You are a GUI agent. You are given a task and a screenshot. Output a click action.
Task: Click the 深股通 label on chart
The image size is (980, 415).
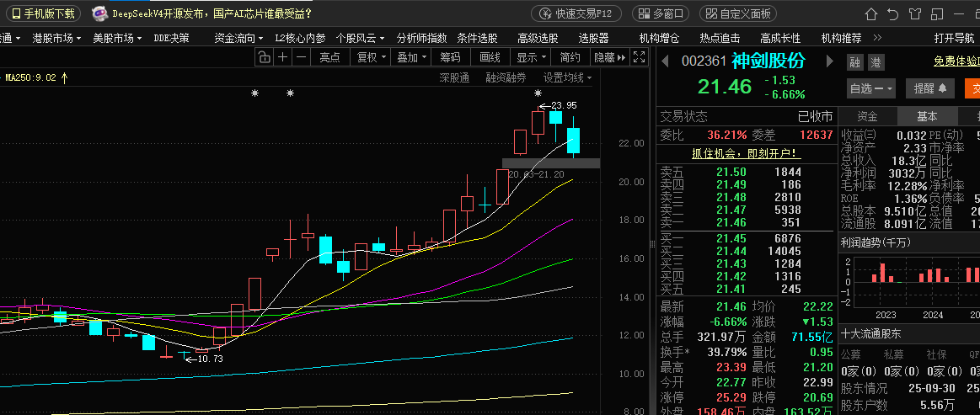454,78
